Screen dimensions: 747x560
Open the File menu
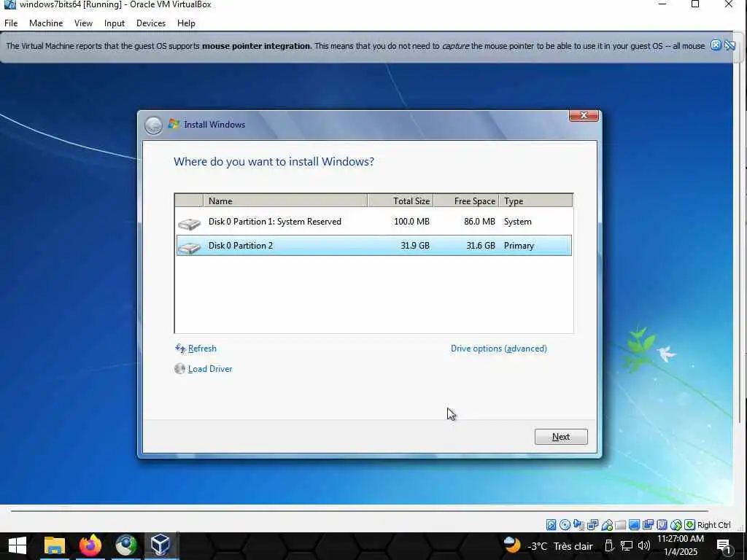click(11, 23)
